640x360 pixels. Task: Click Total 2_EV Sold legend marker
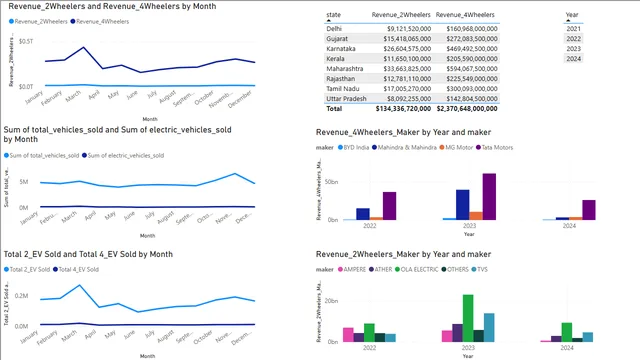pos(6,269)
